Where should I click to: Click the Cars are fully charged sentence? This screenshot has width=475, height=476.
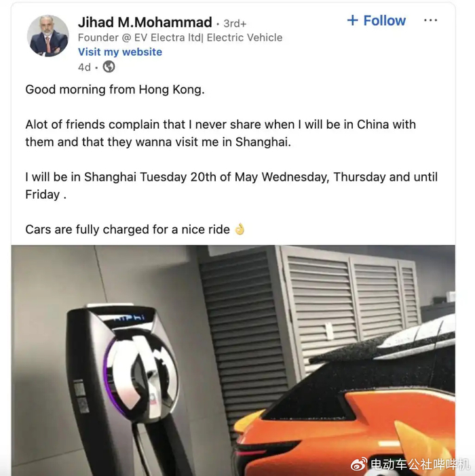[x=128, y=229]
